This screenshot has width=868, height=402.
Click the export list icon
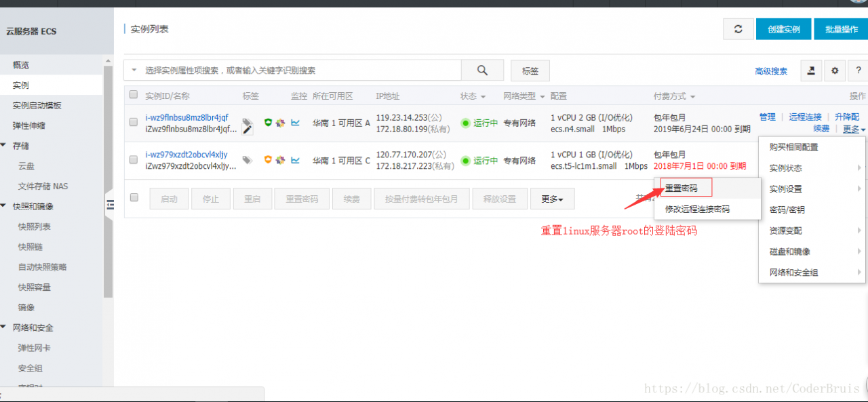(x=811, y=71)
